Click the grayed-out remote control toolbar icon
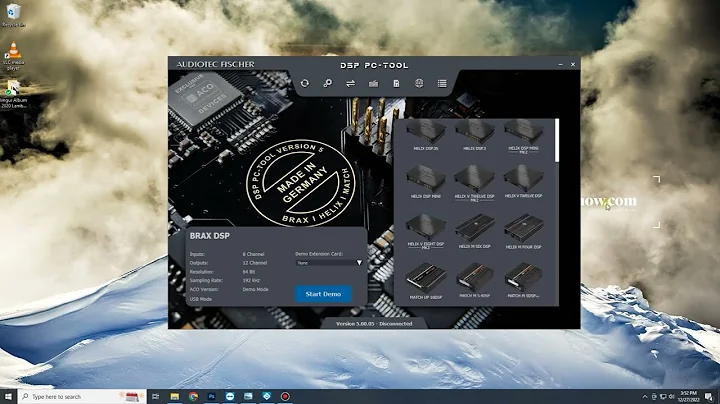Image resolution: width=720 pixels, height=404 pixels. point(373,83)
